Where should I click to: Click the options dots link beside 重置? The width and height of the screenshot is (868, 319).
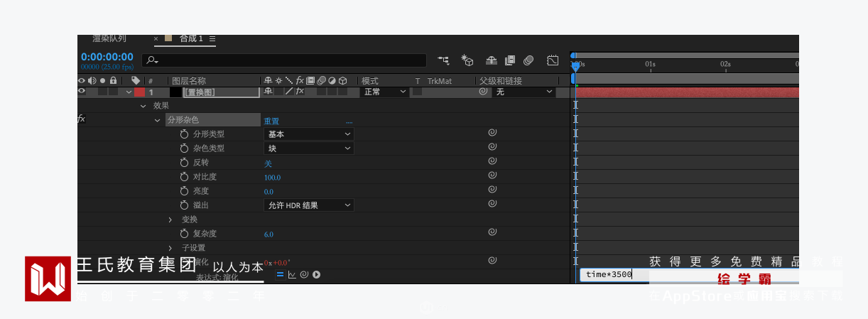click(349, 122)
